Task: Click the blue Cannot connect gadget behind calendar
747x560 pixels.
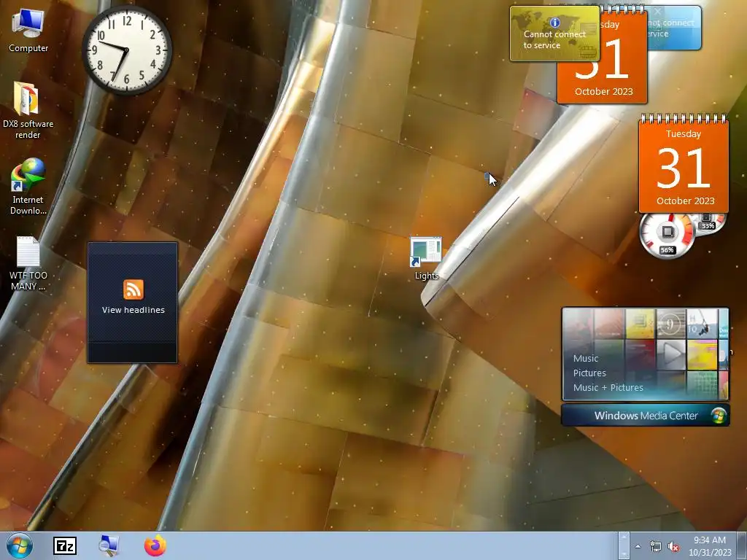Action: pos(675,28)
